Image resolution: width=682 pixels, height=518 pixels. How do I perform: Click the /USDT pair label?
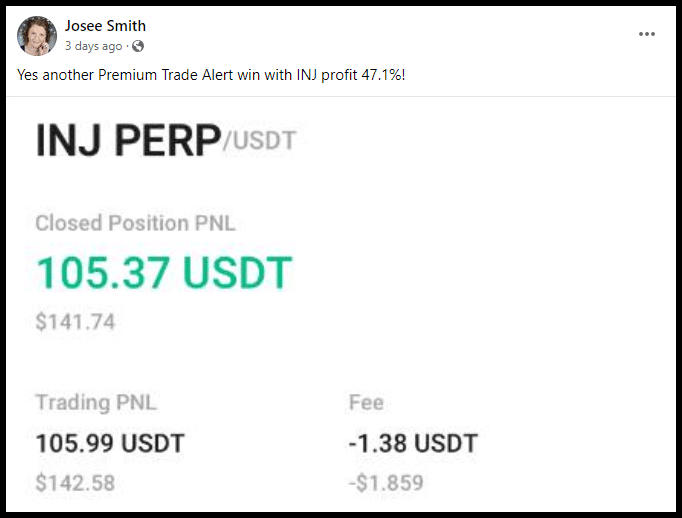260,141
